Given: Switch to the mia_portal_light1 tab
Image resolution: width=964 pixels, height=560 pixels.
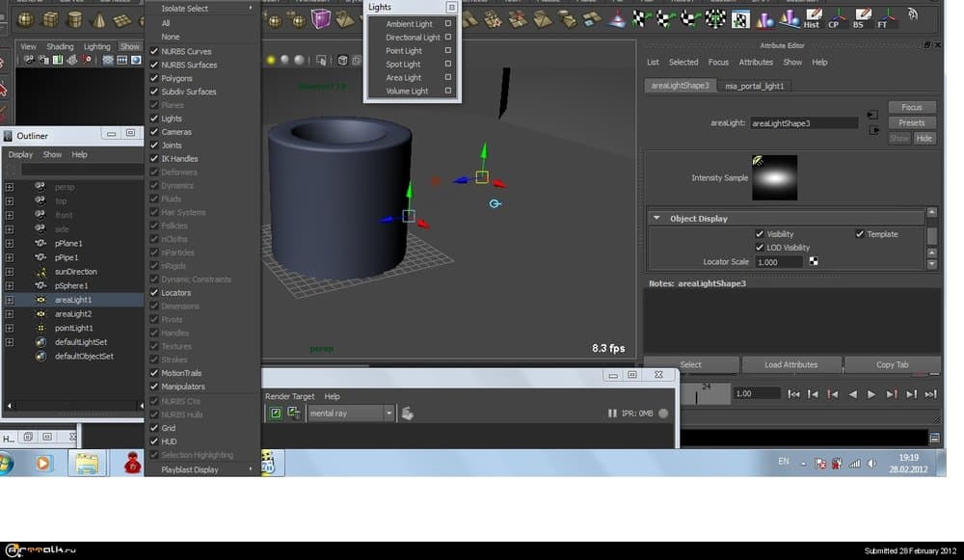Looking at the screenshot, I should [756, 86].
